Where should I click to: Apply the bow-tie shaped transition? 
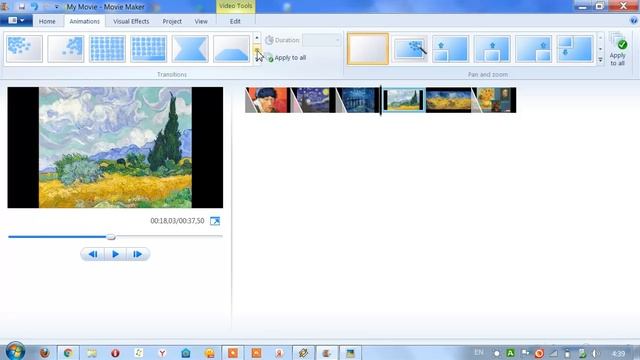click(x=190, y=49)
